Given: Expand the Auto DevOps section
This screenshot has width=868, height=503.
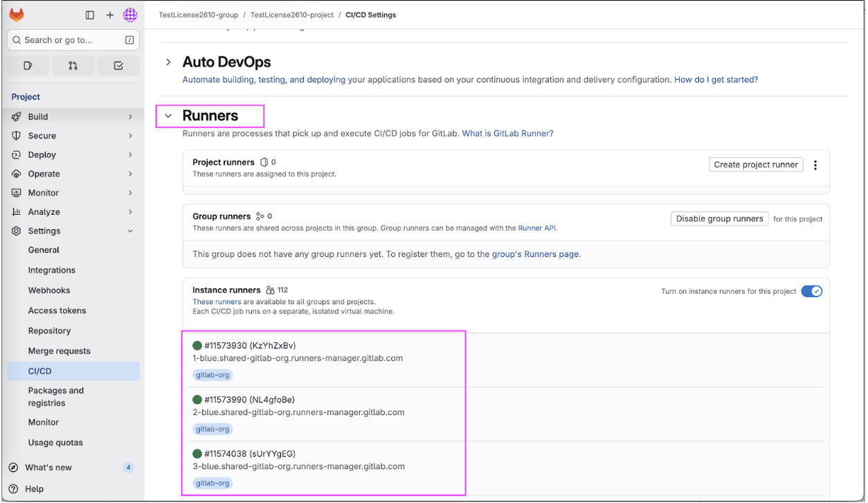Looking at the screenshot, I should coord(168,61).
